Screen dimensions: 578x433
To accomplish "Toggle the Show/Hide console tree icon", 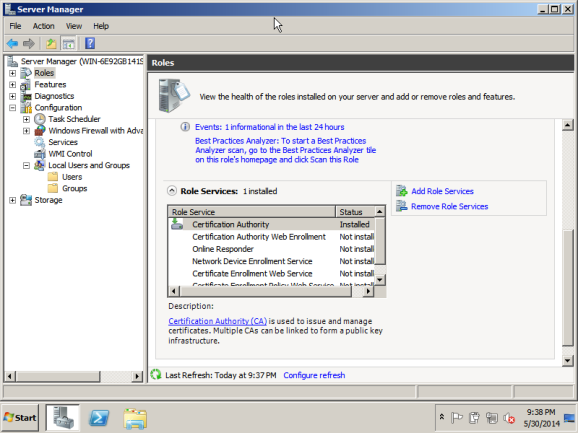I will (x=69, y=43).
